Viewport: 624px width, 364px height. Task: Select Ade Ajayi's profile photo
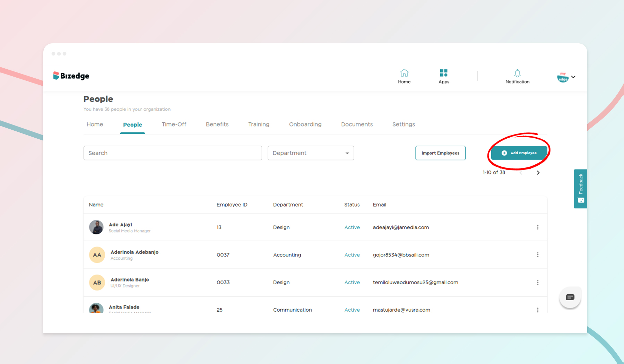96,227
